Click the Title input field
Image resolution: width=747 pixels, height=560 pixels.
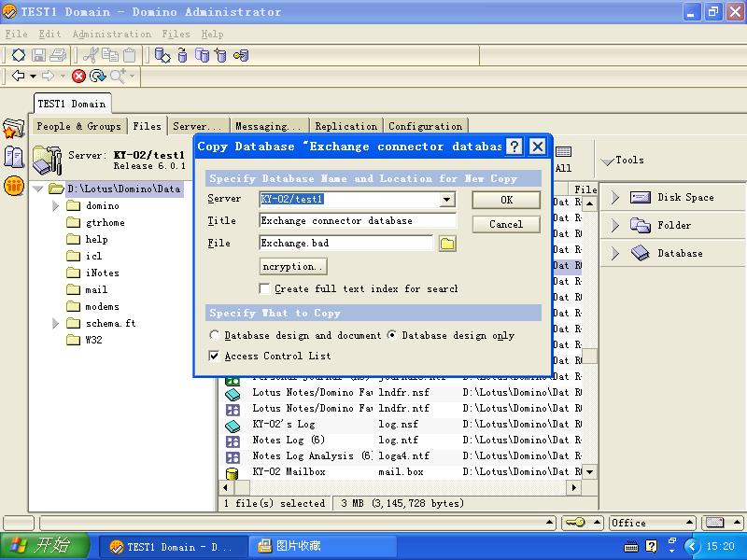[x=358, y=221]
